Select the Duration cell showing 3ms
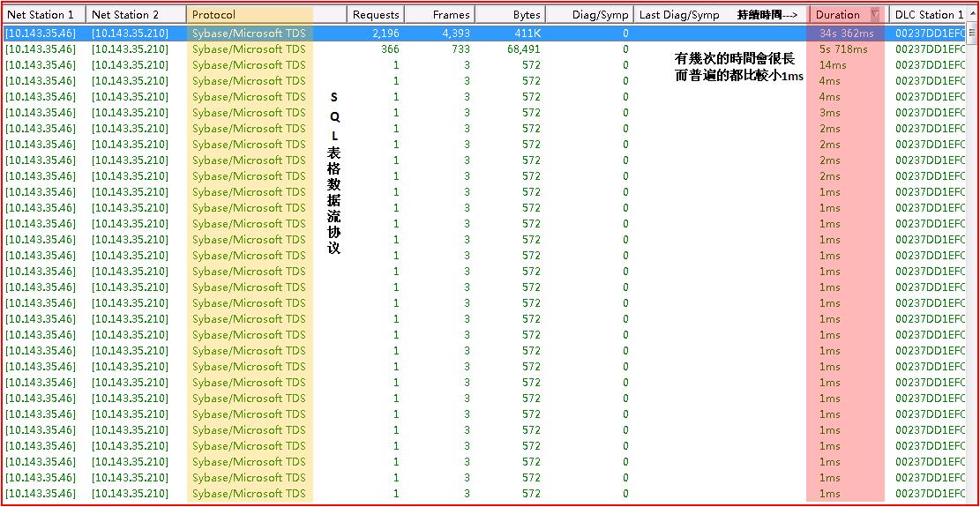The image size is (980, 507). point(830,112)
